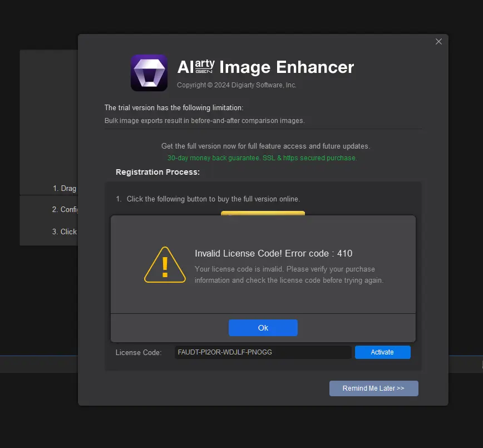Click the 'Image Enhancer' title text
483x448 pixels.
coord(287,67)
